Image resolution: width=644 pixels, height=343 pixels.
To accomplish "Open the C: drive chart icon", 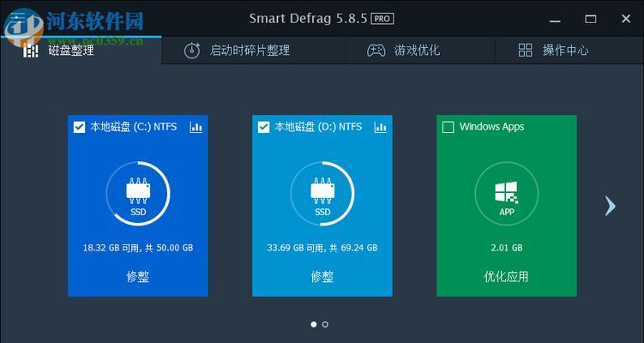I will [196, 128].
